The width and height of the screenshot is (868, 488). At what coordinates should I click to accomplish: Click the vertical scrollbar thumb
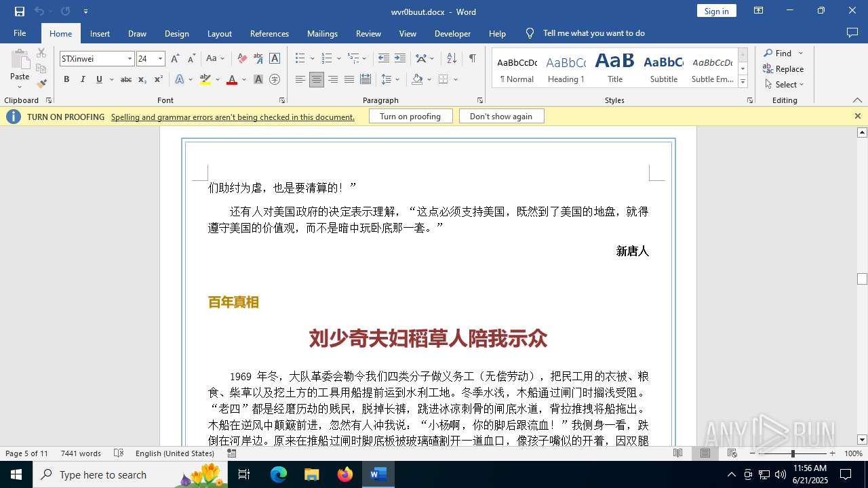click(862, 279)
